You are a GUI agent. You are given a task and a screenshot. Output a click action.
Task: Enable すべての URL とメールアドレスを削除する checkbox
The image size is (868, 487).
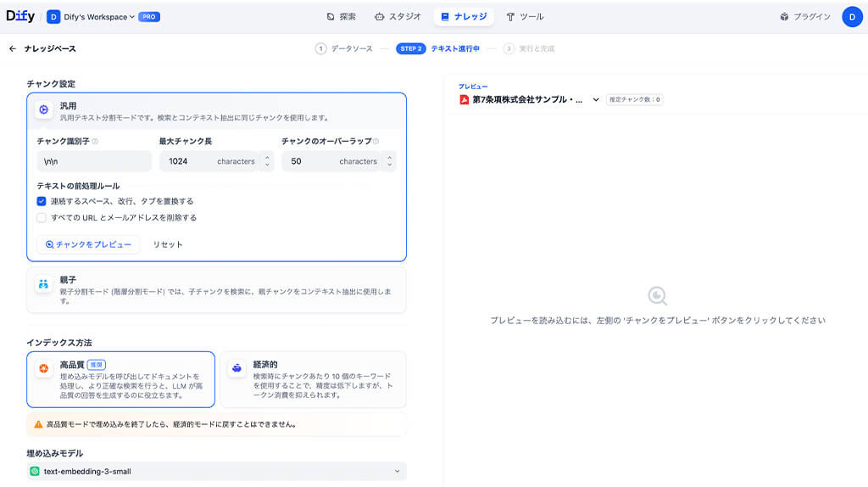pyautogui.click(x=42, y=217)
